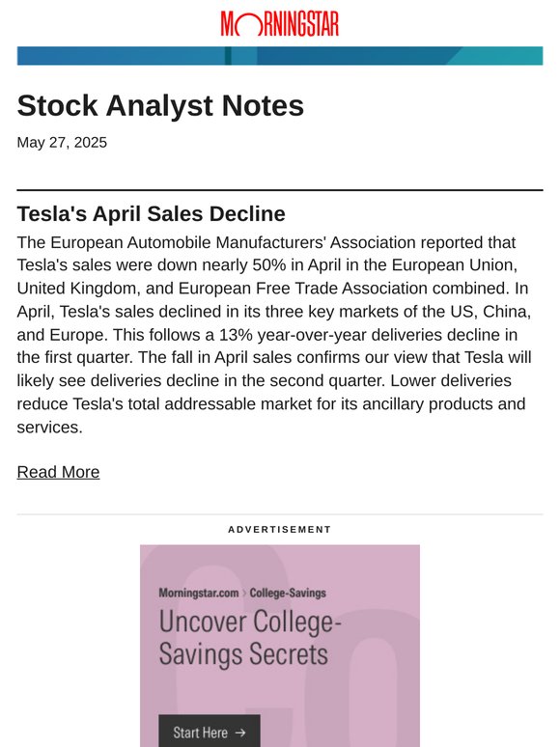
Task: Click the May 27, 2025 date
Action: pos(62,143)
